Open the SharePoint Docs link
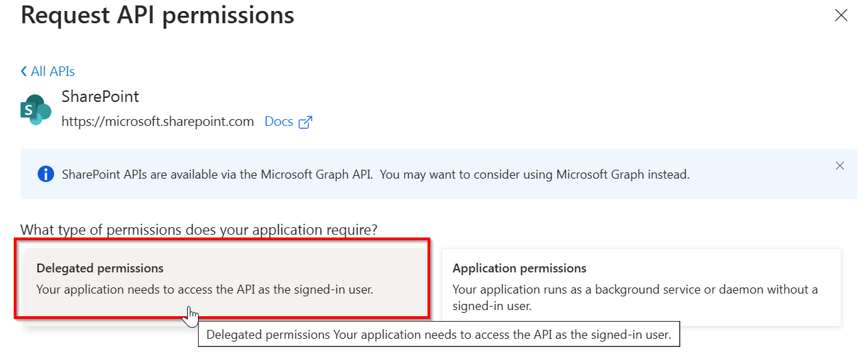The image size is (868, 360). 279,122
